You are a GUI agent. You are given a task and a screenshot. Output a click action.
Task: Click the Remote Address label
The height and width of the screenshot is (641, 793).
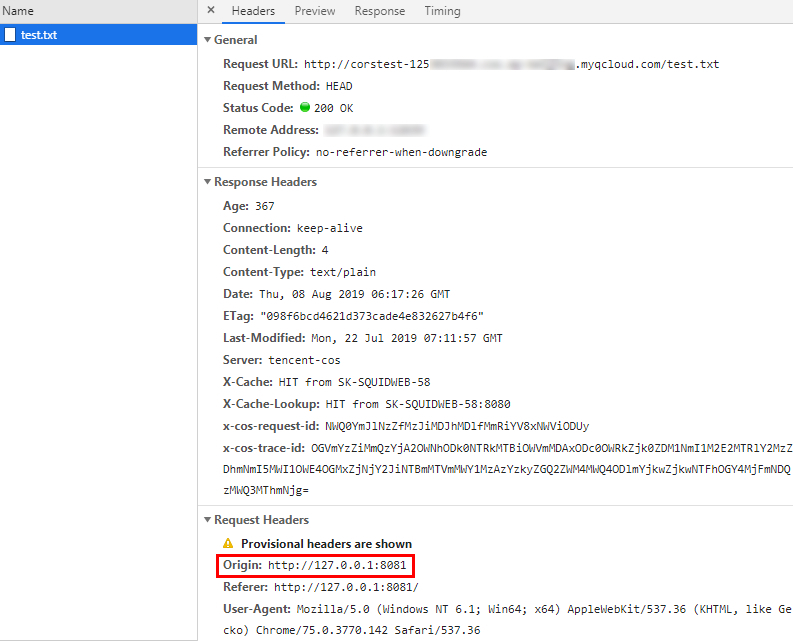click(x=271, y=130)
